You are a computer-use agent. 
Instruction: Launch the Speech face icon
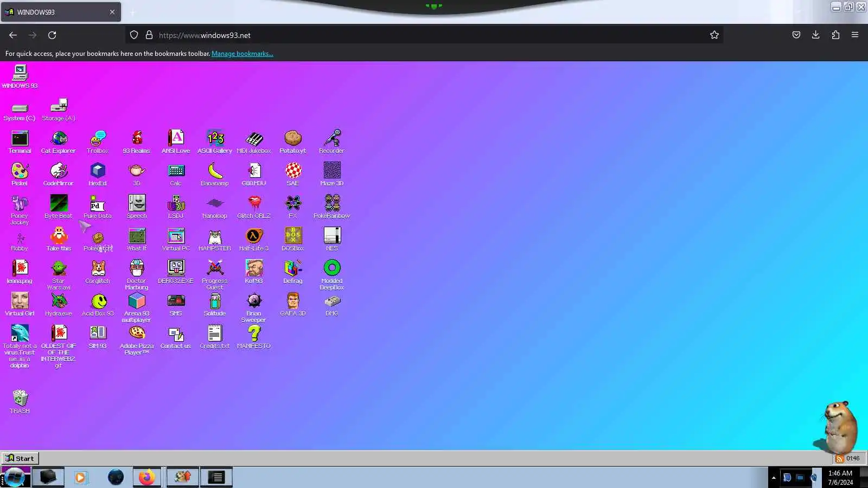pyautogui.click(x=137, y=207)
